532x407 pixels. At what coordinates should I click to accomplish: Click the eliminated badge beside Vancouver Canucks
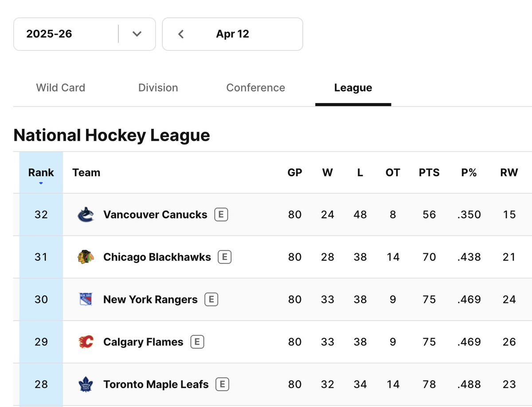[x=221, y=215]
